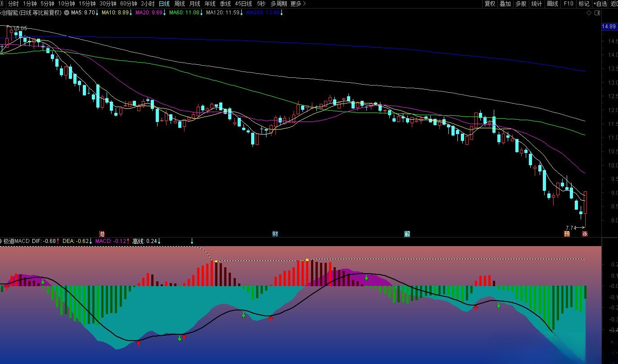This screenshot has height=364, width=618.
Task: Click the blue 解 event marker
Action: coord(407,234)
